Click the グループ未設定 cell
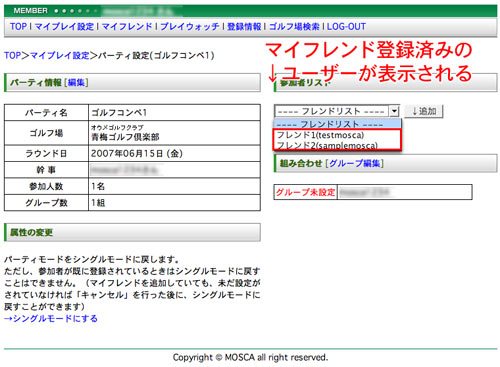The height and width of the screenshot is (367, 500). pos(305,192)
